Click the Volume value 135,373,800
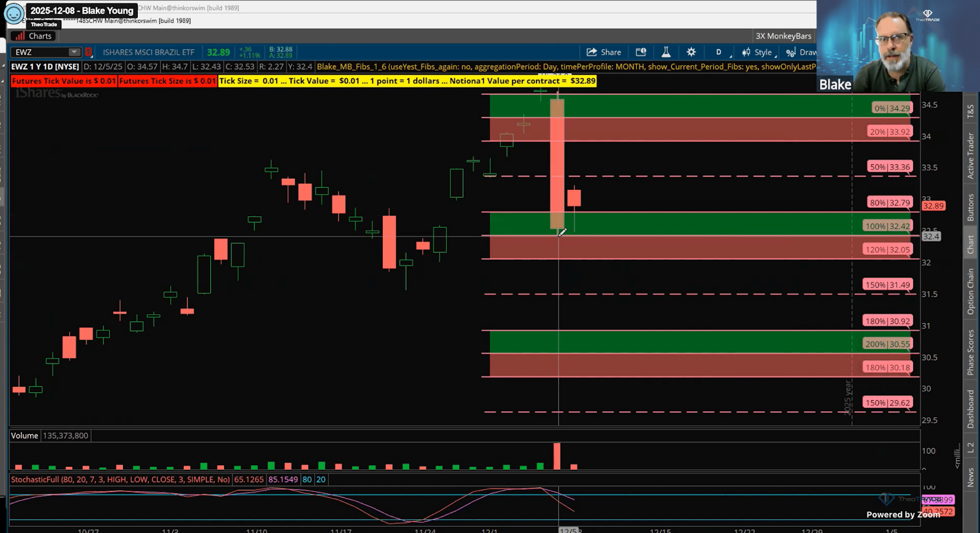The width and height of the screenshot is (980, 533). (x=66, y=436)
